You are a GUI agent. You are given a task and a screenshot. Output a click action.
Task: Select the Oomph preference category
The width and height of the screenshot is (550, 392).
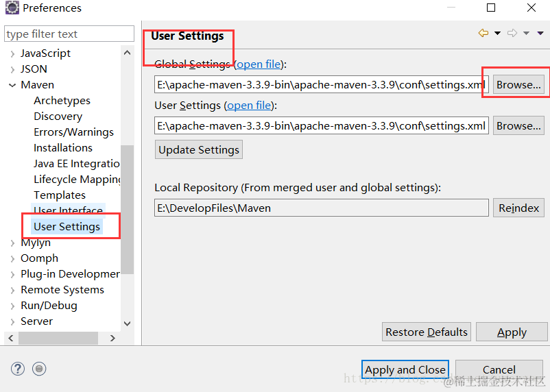point(39,258)
